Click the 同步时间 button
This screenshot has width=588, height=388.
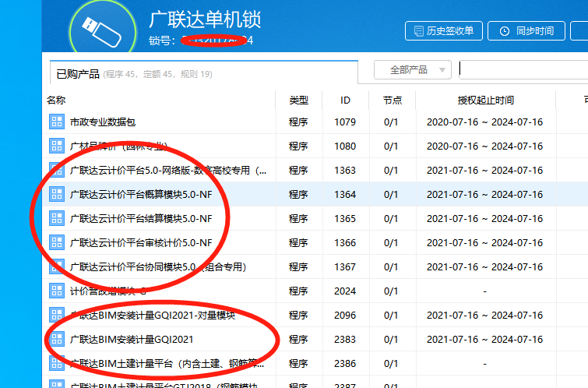tap(526, 30)
